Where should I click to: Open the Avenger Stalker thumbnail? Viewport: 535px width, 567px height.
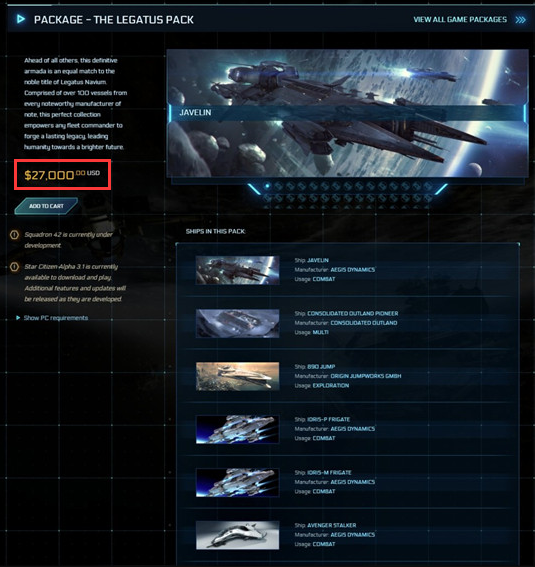coord(237,535)
